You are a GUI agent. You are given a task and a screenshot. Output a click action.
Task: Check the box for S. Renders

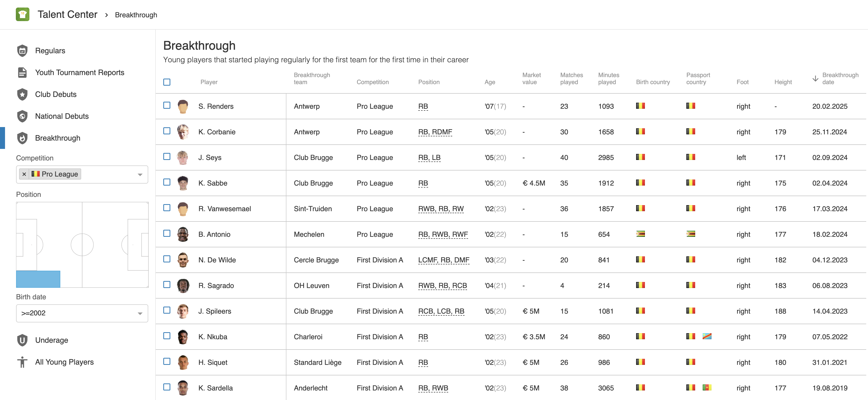coord(167,105)
